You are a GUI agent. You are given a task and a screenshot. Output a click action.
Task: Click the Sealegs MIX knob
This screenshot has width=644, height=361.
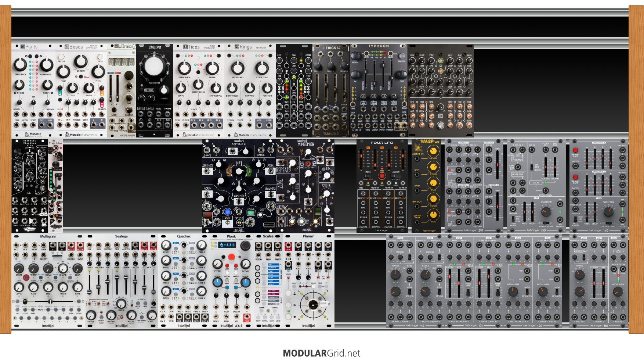(x=152, y=315)
